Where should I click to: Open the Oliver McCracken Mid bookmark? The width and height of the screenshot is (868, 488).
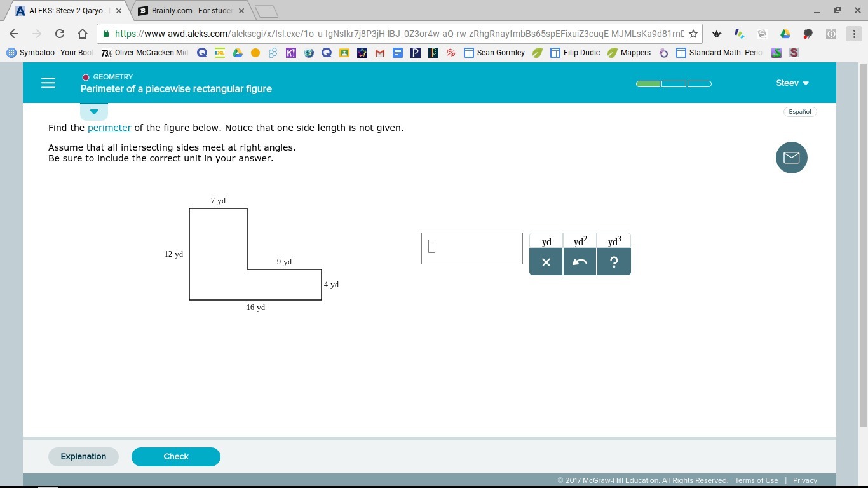(145, 53)
